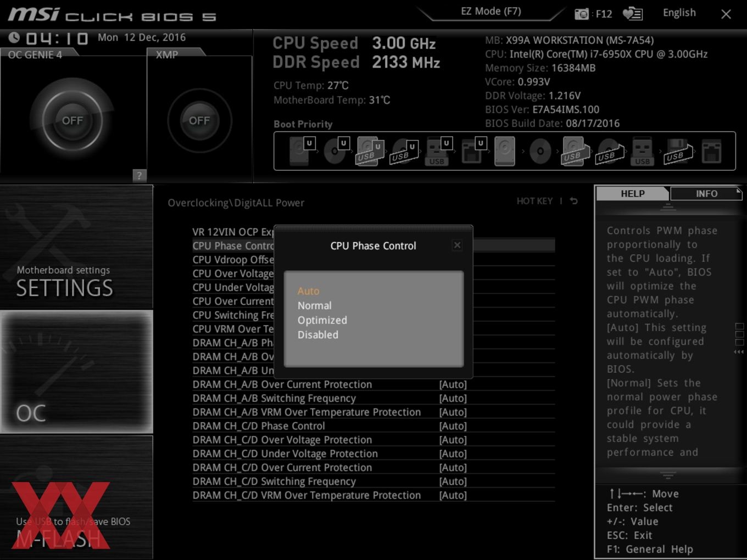Select the legacy CD/DVD boot icon without U badge
747x560 pixels.
pos(540,151)
